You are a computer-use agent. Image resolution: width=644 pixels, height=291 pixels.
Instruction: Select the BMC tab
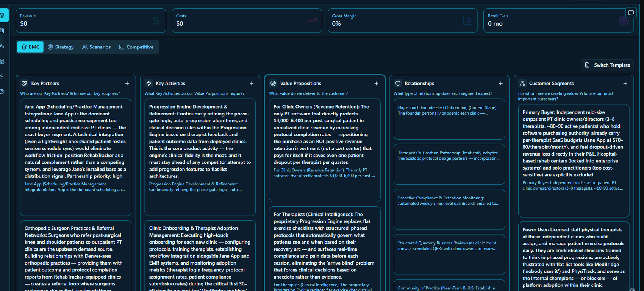[x=30, y=47]
